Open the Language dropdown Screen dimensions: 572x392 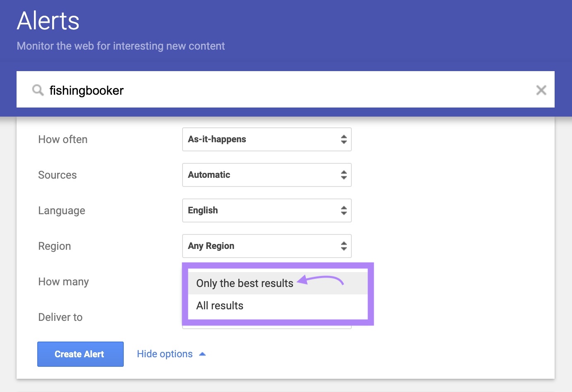(x=267, y=210)
